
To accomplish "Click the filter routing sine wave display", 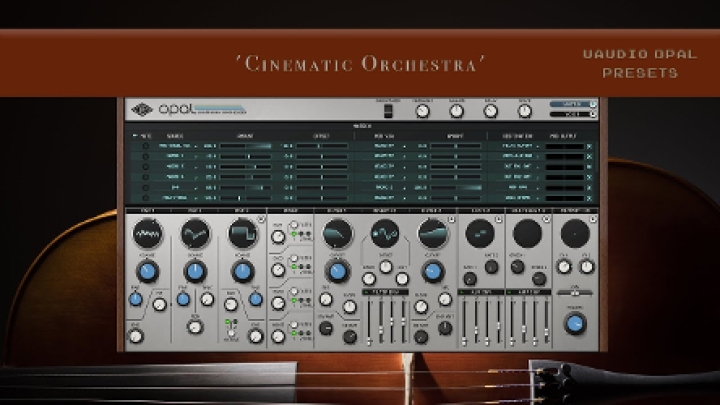I will (385, 233).
